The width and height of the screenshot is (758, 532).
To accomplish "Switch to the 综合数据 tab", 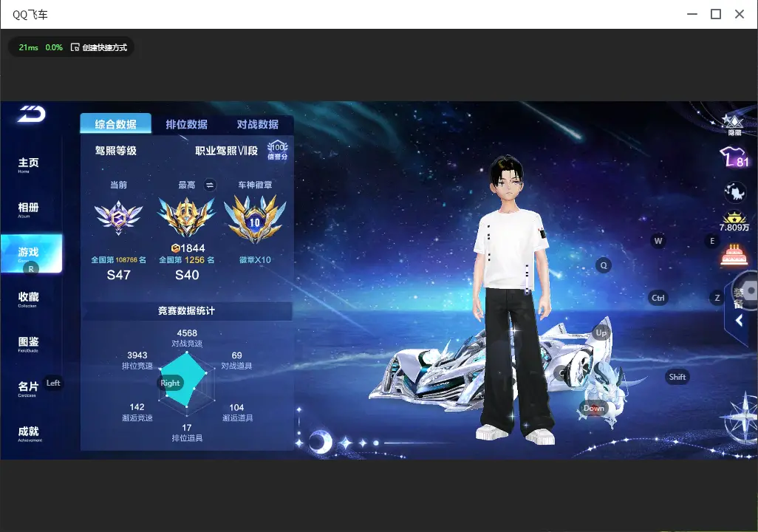I will pos(115,124).
